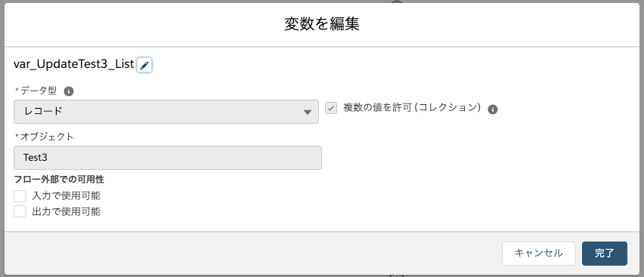Click the 出力で使用可能 label text
The width and height of the screenshot is (644, 277).
[x=66, y=212]
